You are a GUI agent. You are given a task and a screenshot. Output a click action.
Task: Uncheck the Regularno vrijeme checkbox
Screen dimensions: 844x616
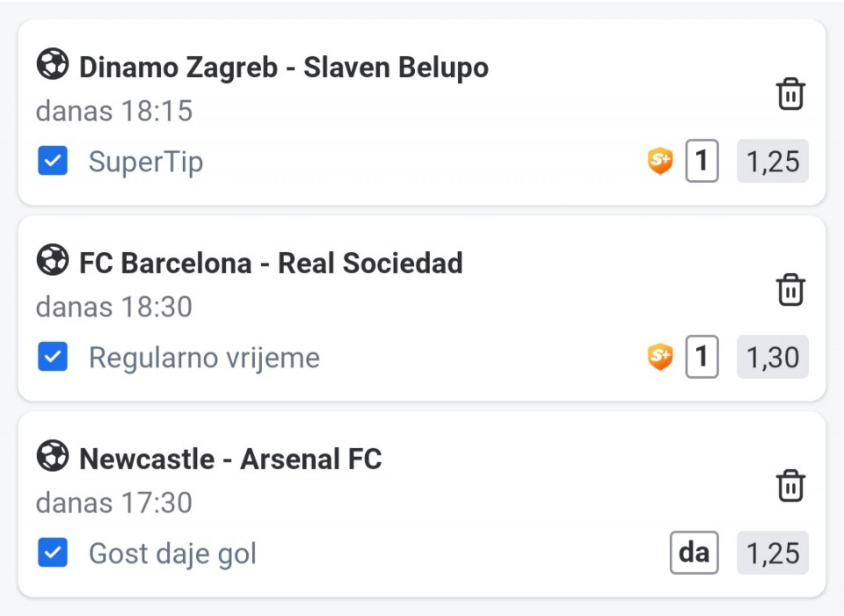(x=53, y=358)
